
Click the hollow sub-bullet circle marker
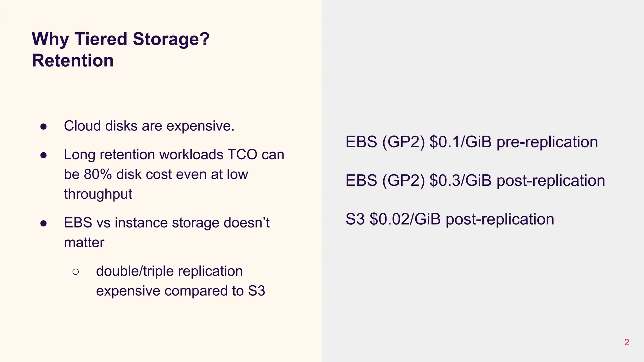75,272
